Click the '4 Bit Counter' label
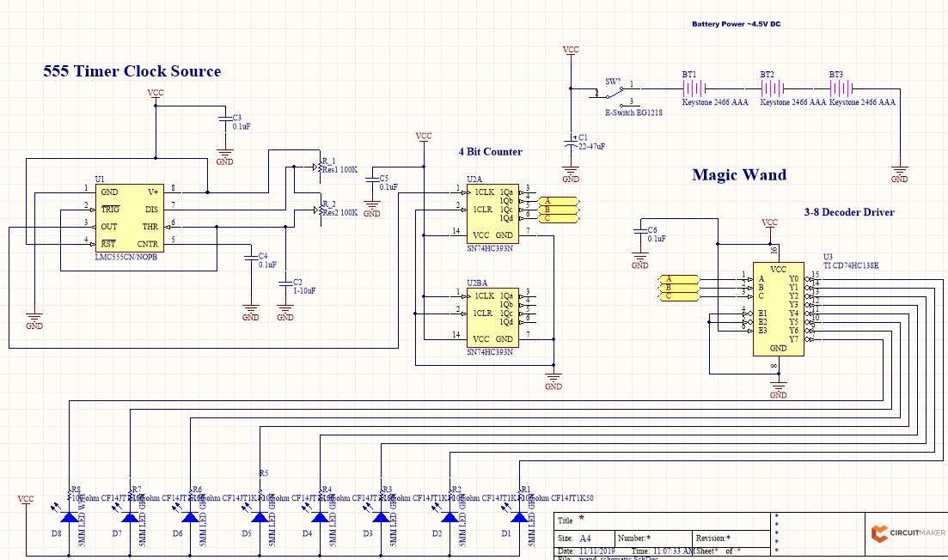Screen dimensions: 948x560 490,152
